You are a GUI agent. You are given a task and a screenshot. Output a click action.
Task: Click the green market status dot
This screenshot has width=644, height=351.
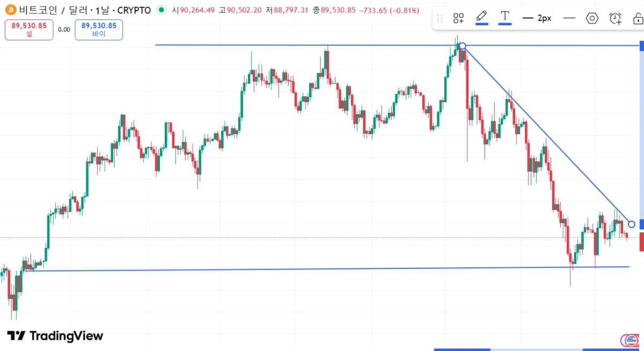tap(162, 10)
